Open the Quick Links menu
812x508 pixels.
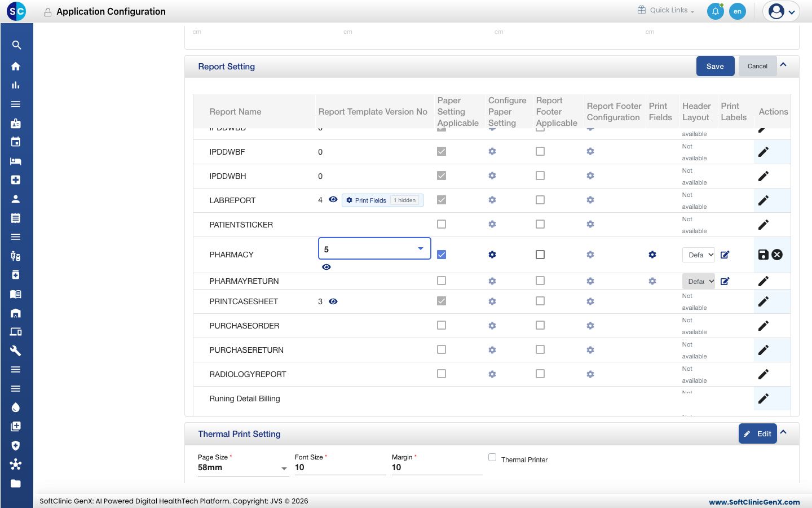(666, 10)
